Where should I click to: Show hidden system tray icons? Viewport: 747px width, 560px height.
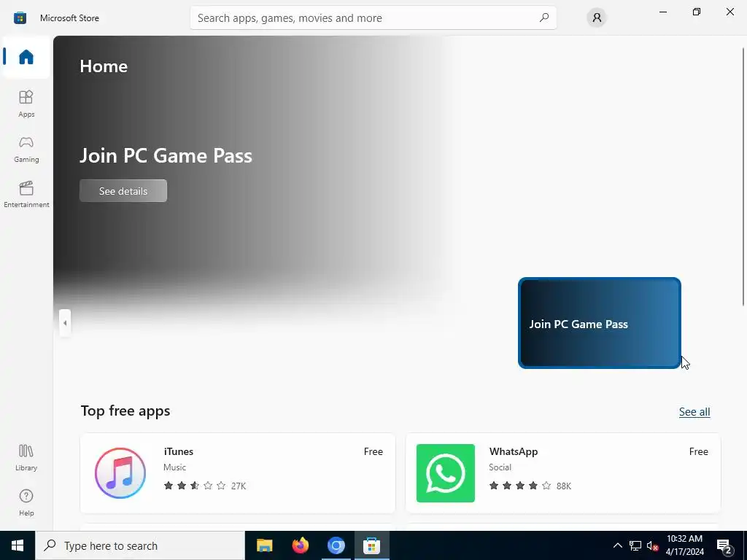coord(617,545)
